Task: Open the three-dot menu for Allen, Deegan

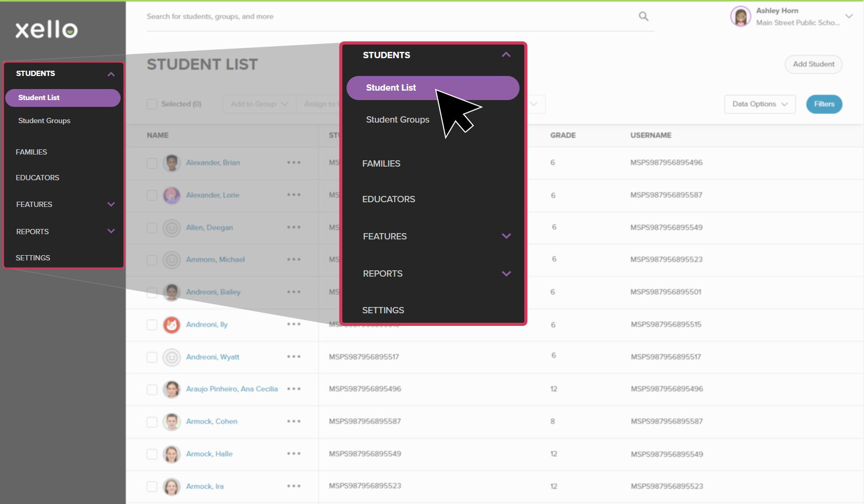Action: pyautogui.click(x=294, y=227)
